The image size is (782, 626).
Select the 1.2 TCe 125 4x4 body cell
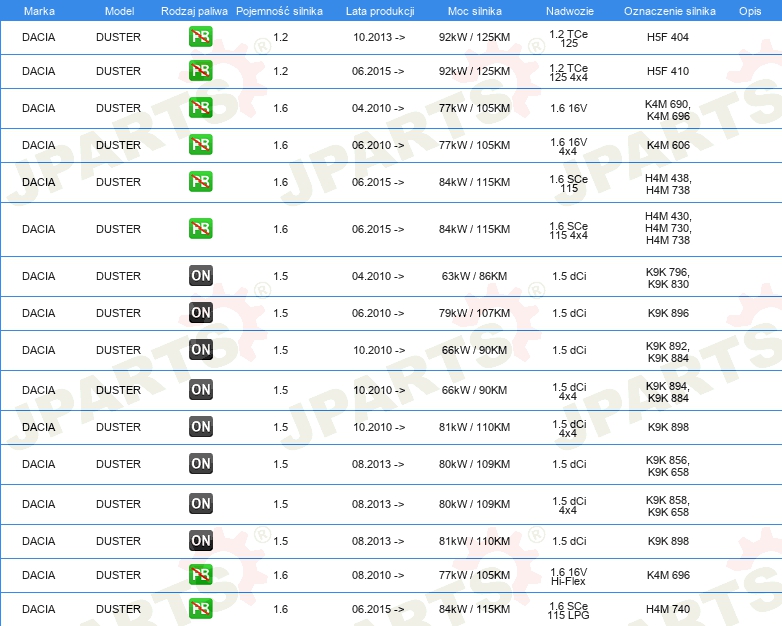(569, 72)
